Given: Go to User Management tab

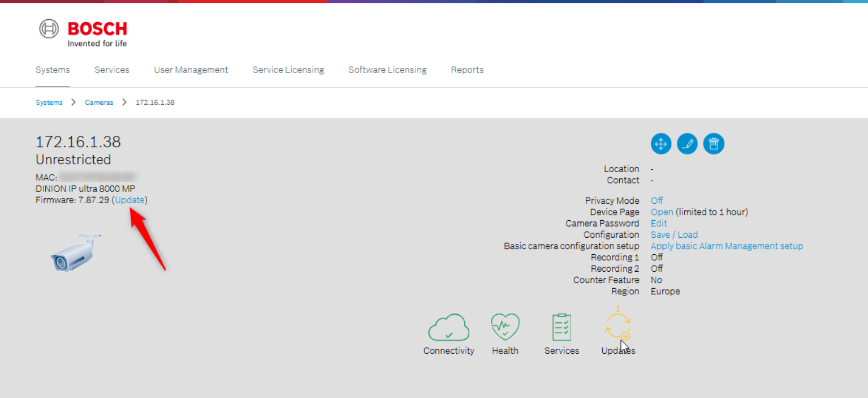Looking at the screenshot, I should point(191,70).
